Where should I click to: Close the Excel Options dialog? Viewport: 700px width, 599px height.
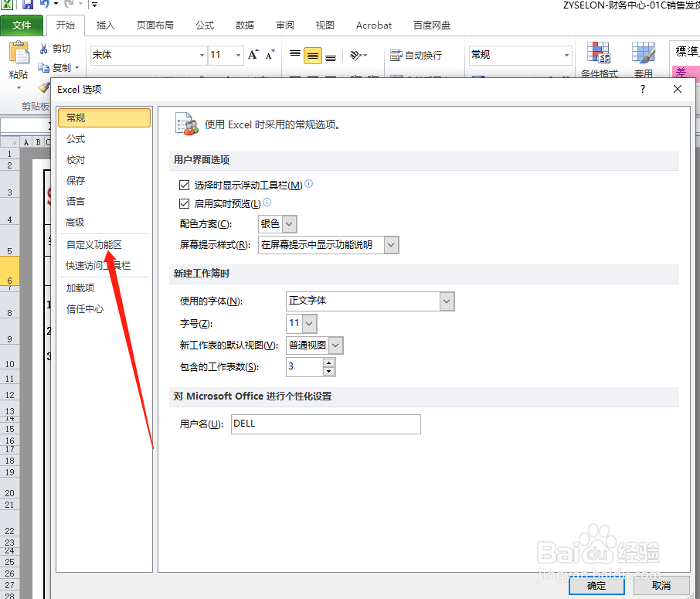point(678,89)
